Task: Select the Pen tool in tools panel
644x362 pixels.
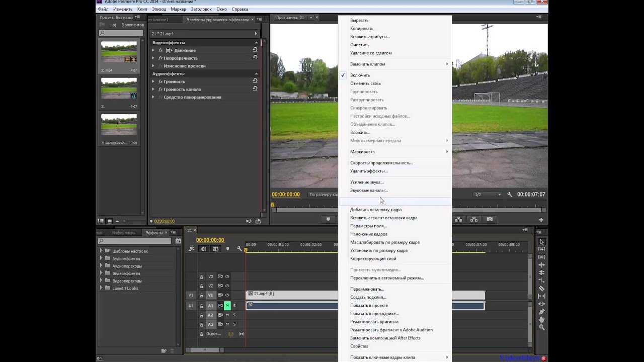Action: pyautogui.click(x=542, y=312)
